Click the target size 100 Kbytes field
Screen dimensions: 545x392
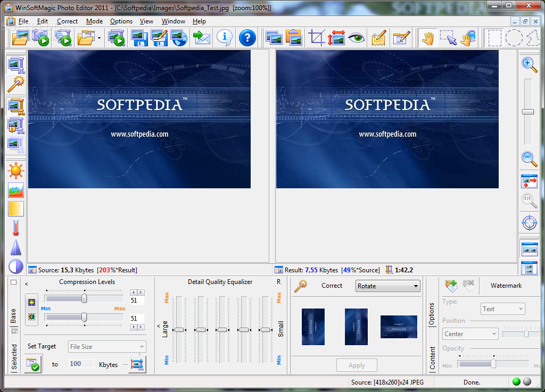pos(81,363)
